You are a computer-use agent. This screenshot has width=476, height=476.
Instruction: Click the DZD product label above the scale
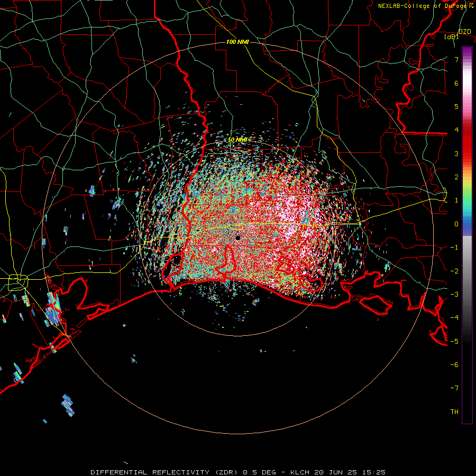point(464,32)
